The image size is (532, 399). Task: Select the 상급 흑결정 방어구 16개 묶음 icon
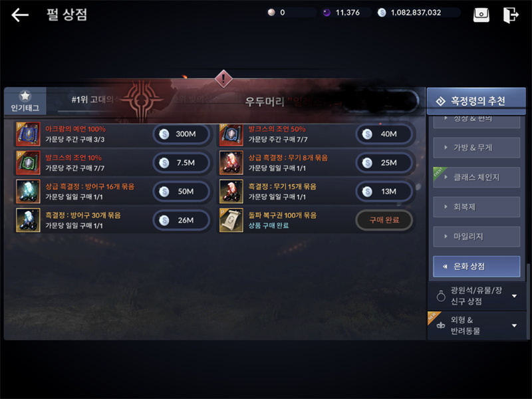click(28, 192)
